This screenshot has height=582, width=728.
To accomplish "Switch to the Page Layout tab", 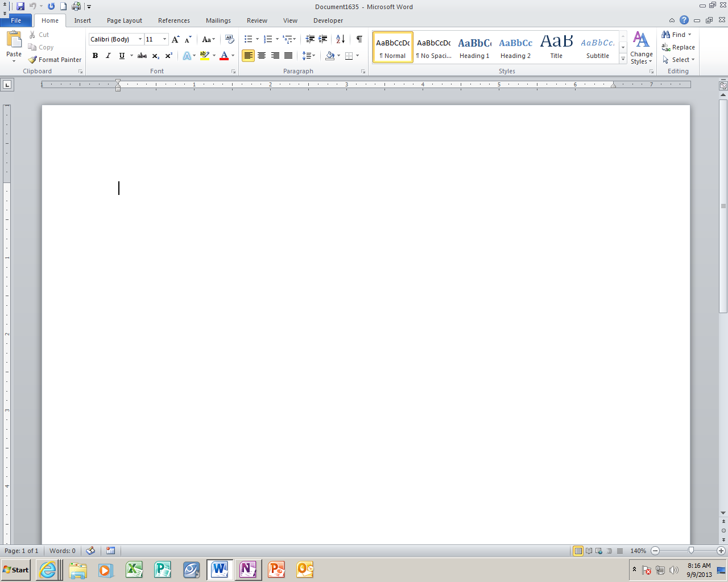I will click(x=125, y=20).
